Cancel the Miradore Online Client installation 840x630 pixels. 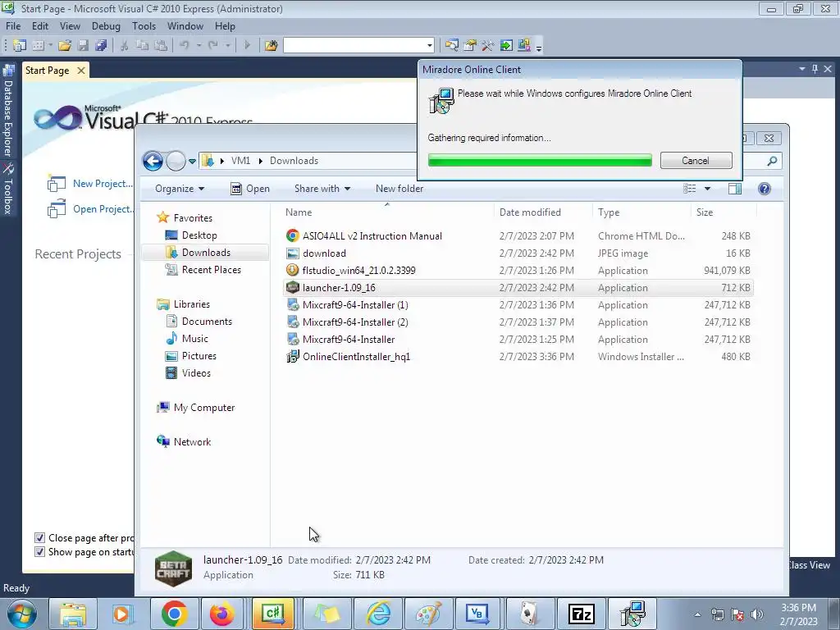696,161
